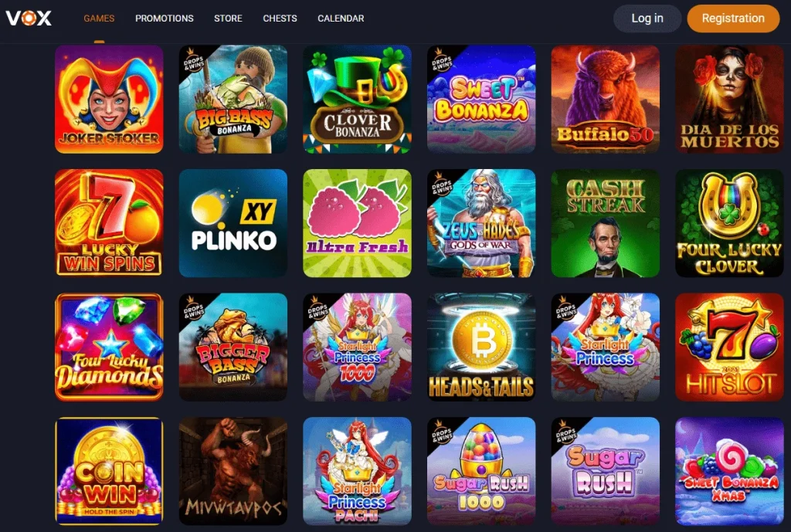Open the Sugar Rush 1000 game
The width and height of the screenshot is (791, 532).
(481, 471)
